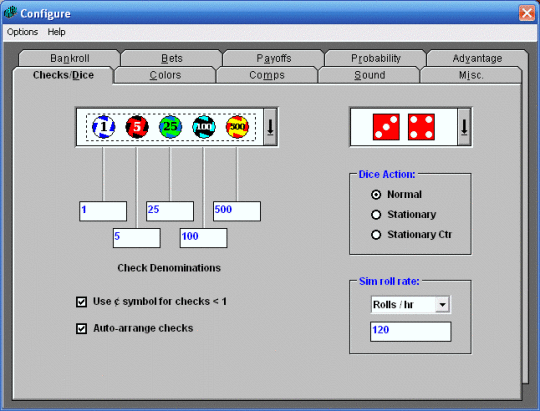Viewport: 540px width, 411px height.
Task: Open the dice style dropdown arrow
Action: click(464, 127)
